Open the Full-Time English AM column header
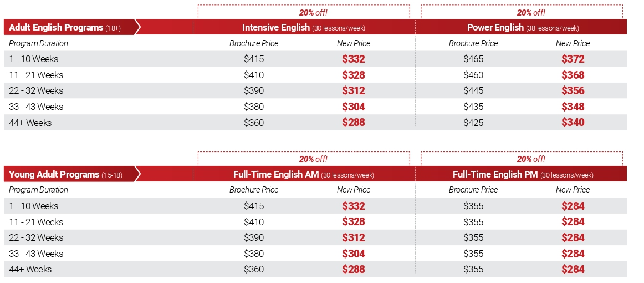This screenshot has width=644, height=283. click(x=303, y=174)
